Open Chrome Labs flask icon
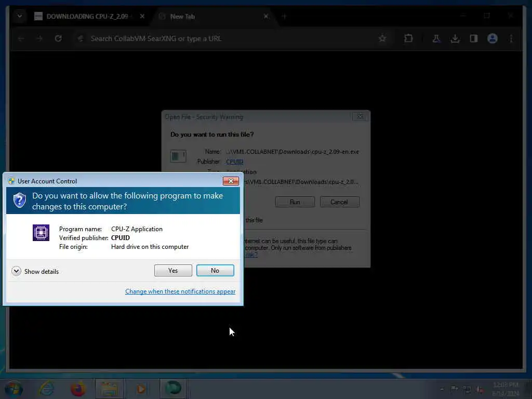Image resolution: width=532 pixels, height=399 pixels. [436, 38]
